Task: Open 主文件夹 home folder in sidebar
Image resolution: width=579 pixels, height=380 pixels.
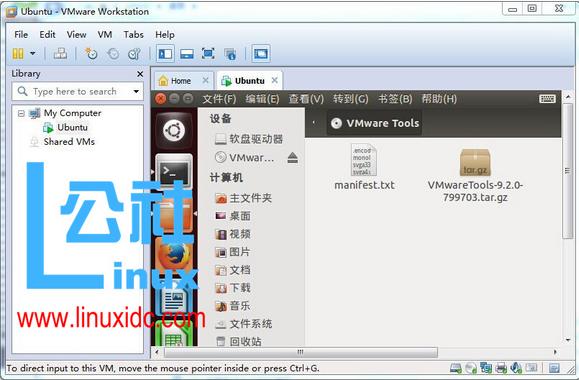Action: 243,198
